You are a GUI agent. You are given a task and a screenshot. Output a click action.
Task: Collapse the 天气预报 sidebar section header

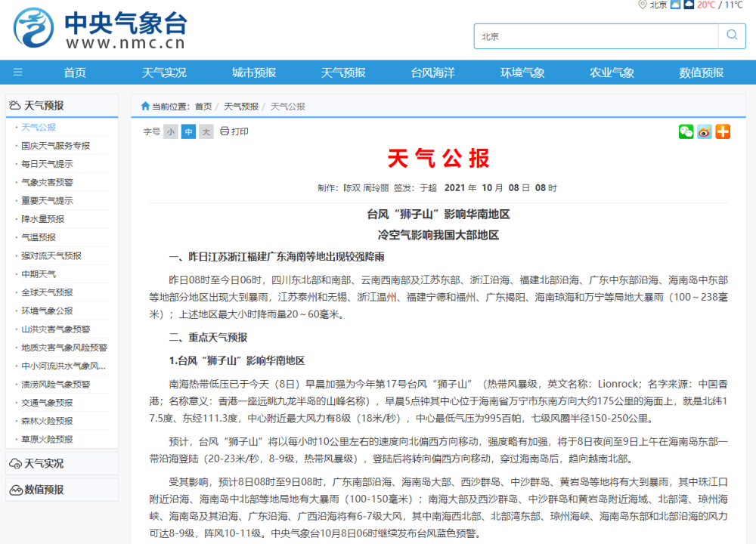click(x=61, y=106)
